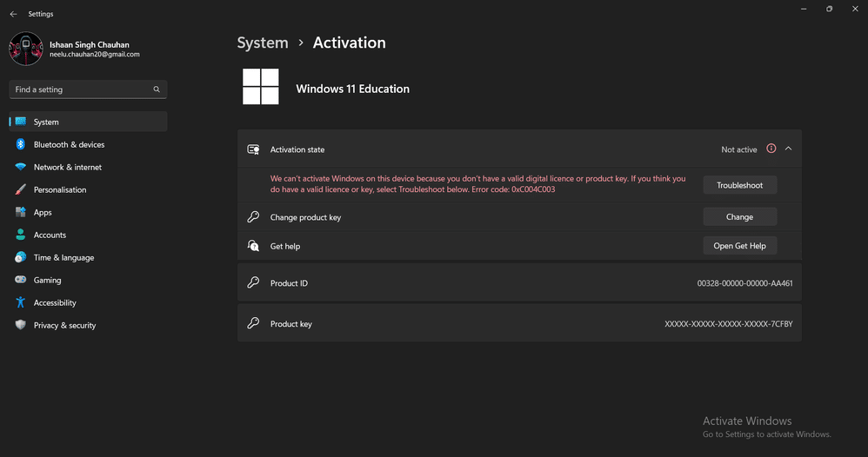The height and width of the screenshot is (457, 868).
Task: Click the Change product key button
Action: pyautogui.click(x=739, y=217)
